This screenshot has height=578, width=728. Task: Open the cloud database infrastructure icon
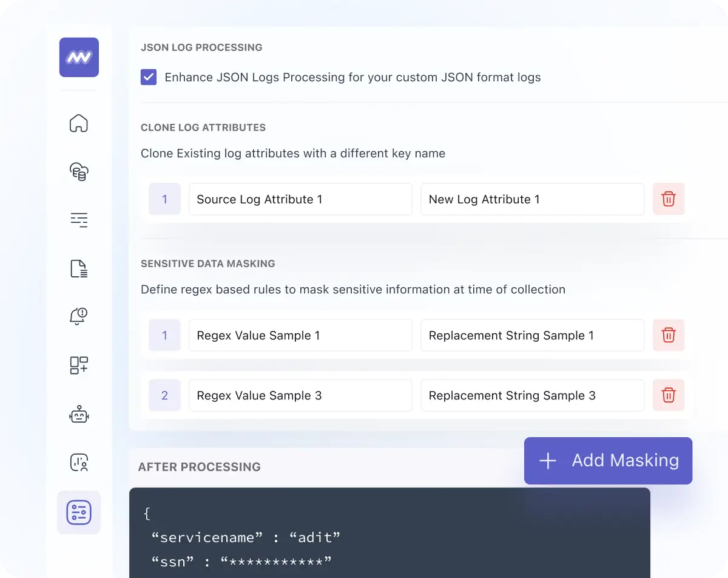[x=79, y=171]
